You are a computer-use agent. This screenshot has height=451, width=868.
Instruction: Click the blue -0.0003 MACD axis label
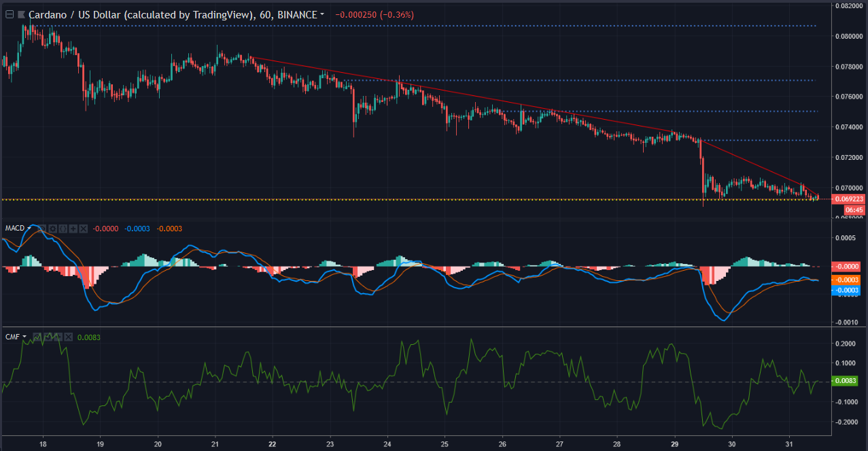click(847, 290)
